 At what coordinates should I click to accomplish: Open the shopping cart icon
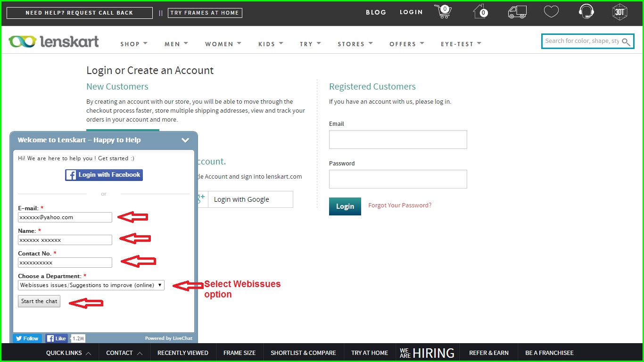click(x=443, y=12)
